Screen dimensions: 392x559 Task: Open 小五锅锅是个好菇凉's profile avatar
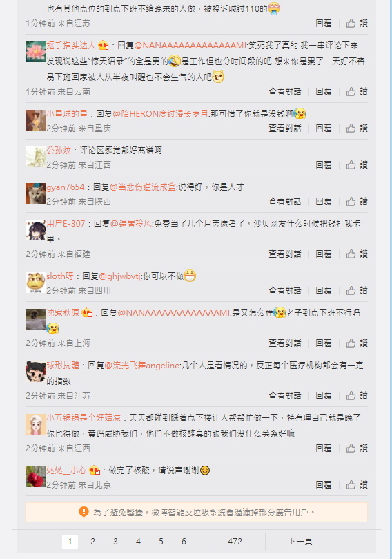(x=36, y=424)
